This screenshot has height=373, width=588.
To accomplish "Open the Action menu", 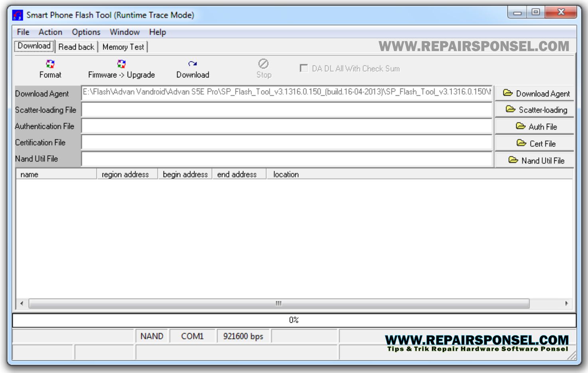I will coord(50,32).
